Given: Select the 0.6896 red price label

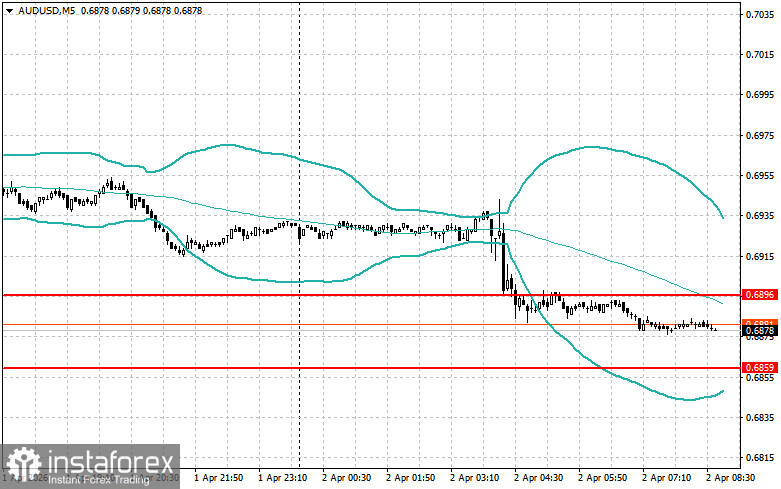Looking at the screenshot, I should click(760, 295).
